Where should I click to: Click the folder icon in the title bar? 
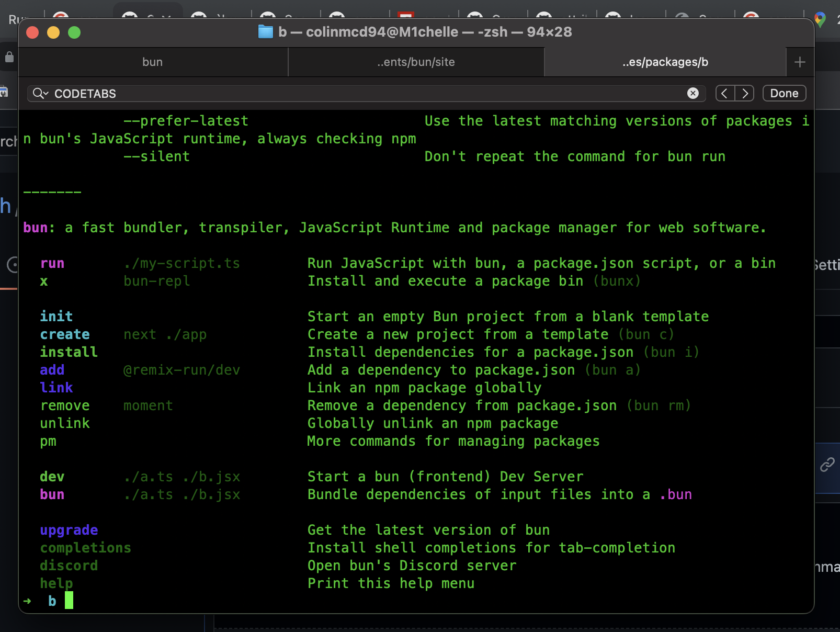(x=266, y=32)
